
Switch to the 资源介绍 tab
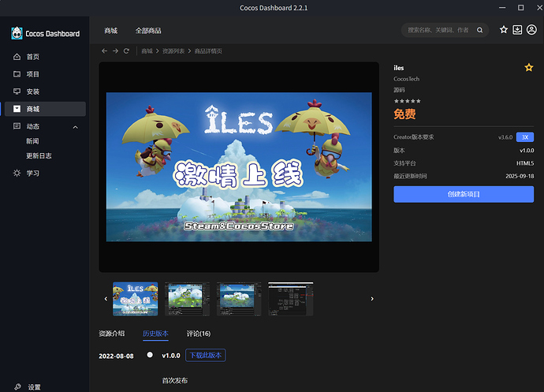(x=112, y=334)
